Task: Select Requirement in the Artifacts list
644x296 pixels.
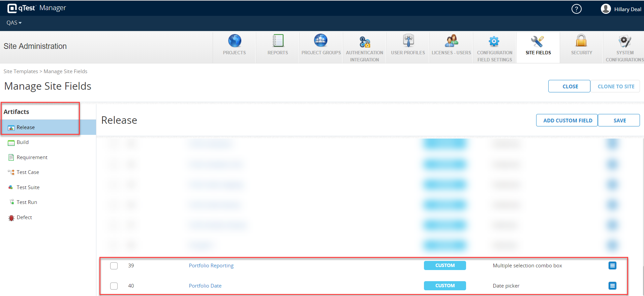Action: pyautogui.click(x=32, y=157)
